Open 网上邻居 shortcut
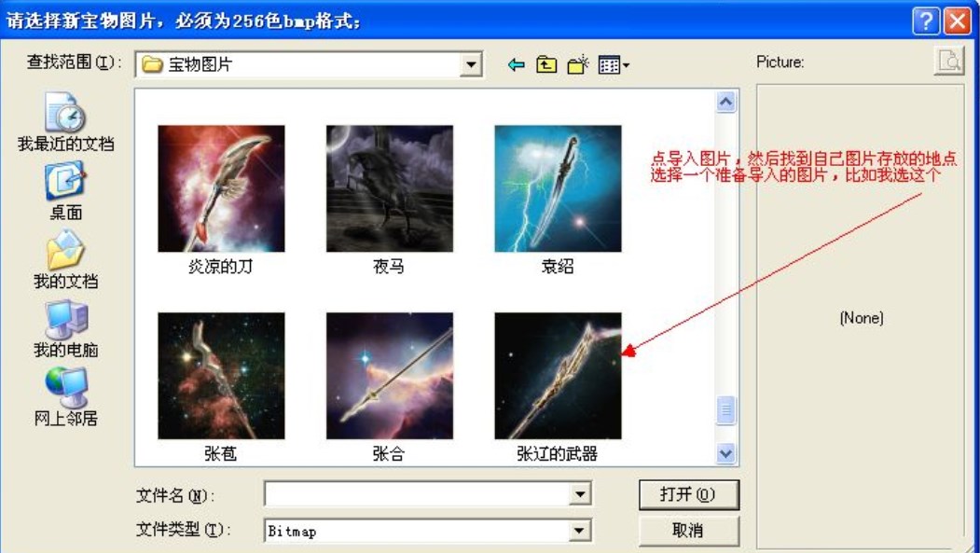 pyautogui.click(x=65, y=396)
